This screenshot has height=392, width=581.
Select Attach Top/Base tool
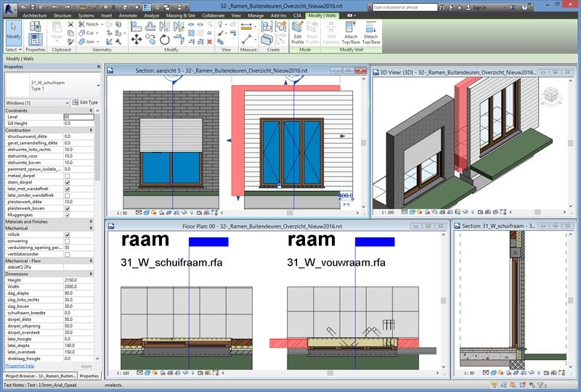[350, 33]
